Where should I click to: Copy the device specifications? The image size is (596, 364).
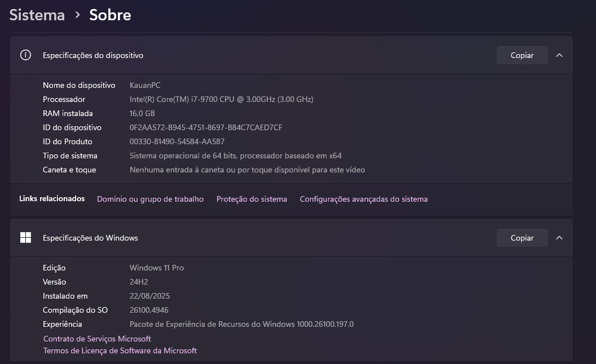pos(522,55)
